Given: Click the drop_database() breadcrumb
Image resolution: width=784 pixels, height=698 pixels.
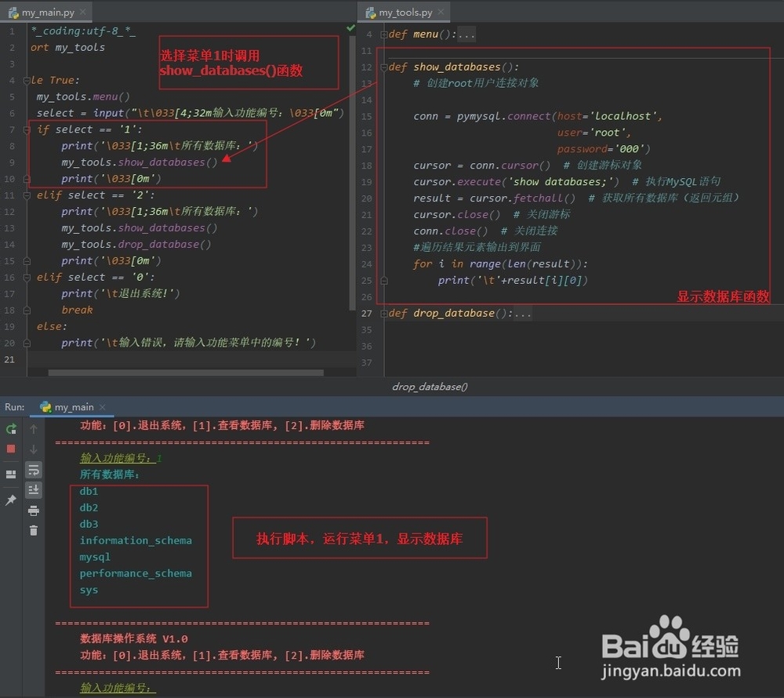Looking at the screenshot, I should click(x=430, y=387).
